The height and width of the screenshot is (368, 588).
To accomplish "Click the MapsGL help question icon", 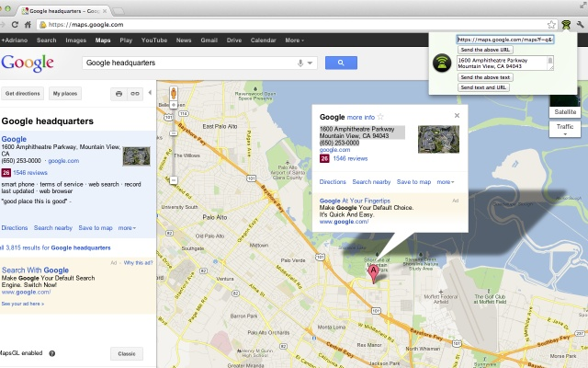I will click(x=51, y=353).
